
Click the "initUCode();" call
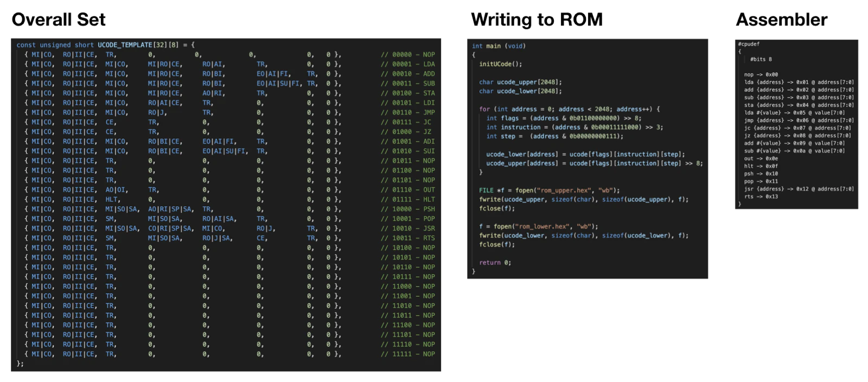(x=501, y=64)
